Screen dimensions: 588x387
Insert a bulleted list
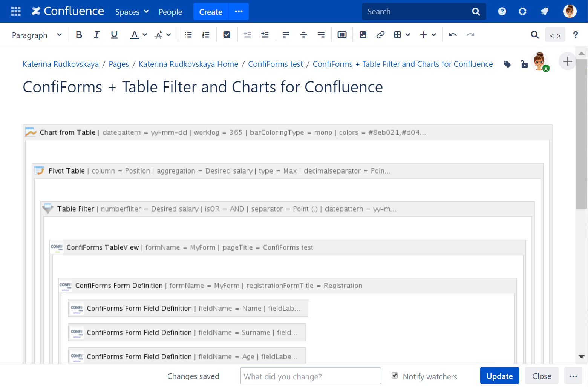pyautogui.click(x=188, y=34)
